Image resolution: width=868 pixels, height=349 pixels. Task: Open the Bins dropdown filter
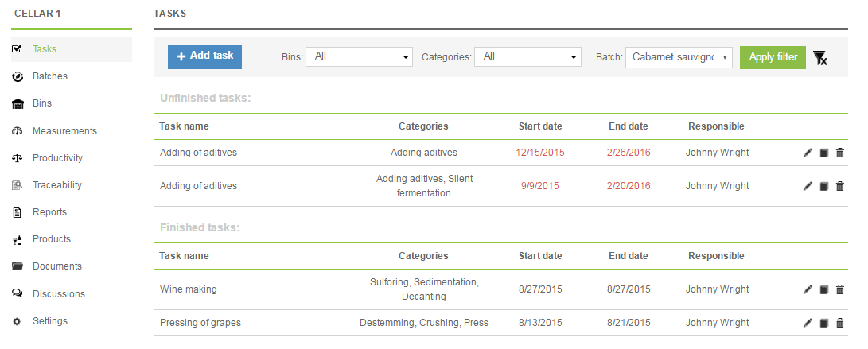[358, 57]
